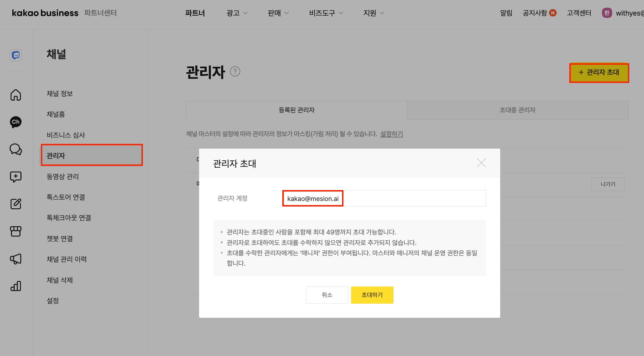This screenshot has height=356, width=644.
Task: Expand the 광고 dropdown menu
Action: click(237, 13)
